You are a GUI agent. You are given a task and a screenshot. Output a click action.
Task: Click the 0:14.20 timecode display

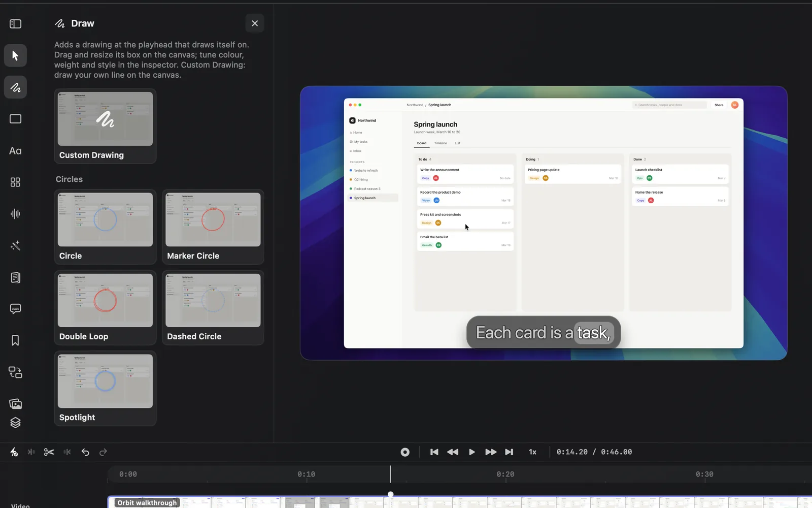pyautogui.click(x=572, y=452)
